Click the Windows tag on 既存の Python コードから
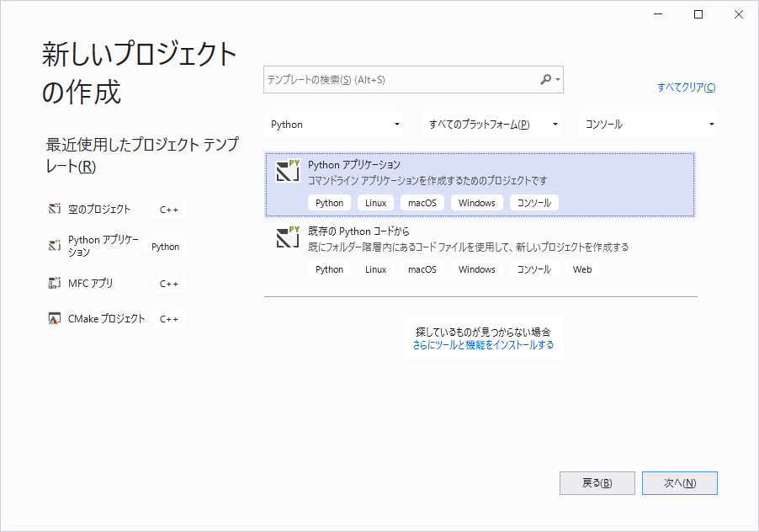Screen dimensions: 759x532 point(477,269)
